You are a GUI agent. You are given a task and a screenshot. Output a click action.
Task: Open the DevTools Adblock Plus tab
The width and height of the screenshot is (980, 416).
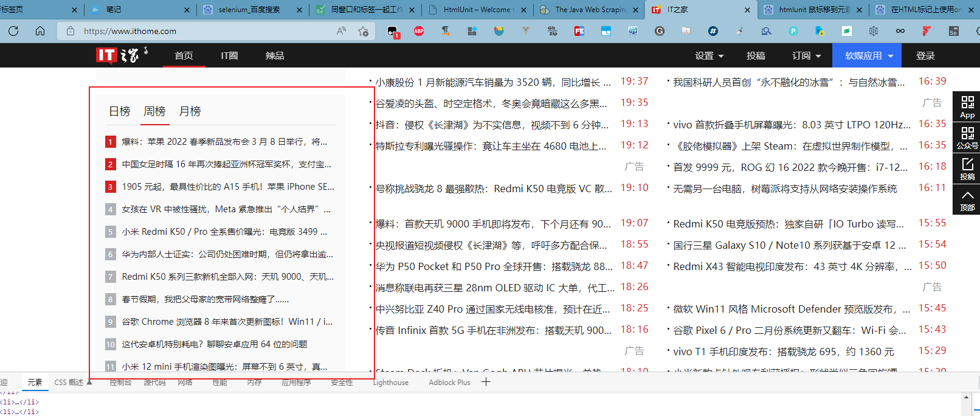[x=449, y=383]
